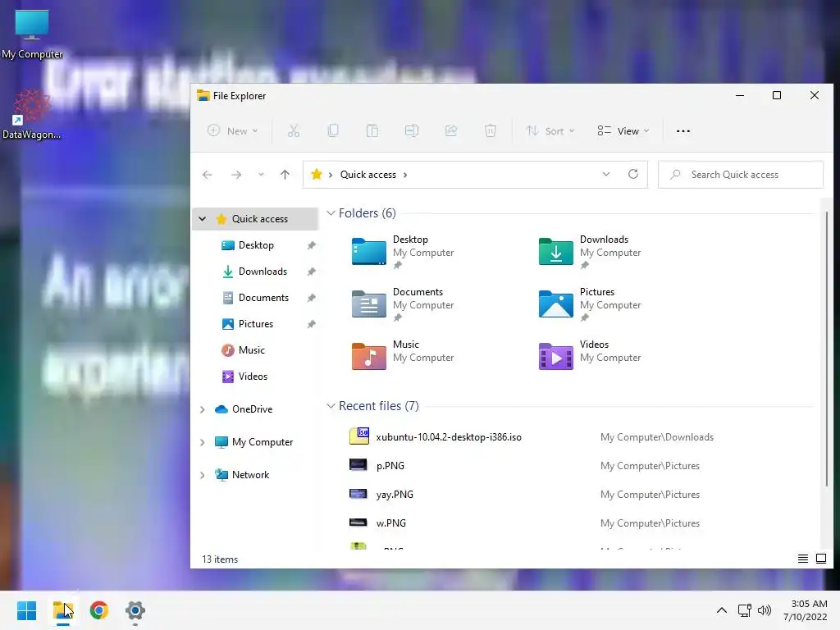Viewport: 840px width, 630px height.
Task: Click Quick access in address breadcrumb
Action: 368,175
